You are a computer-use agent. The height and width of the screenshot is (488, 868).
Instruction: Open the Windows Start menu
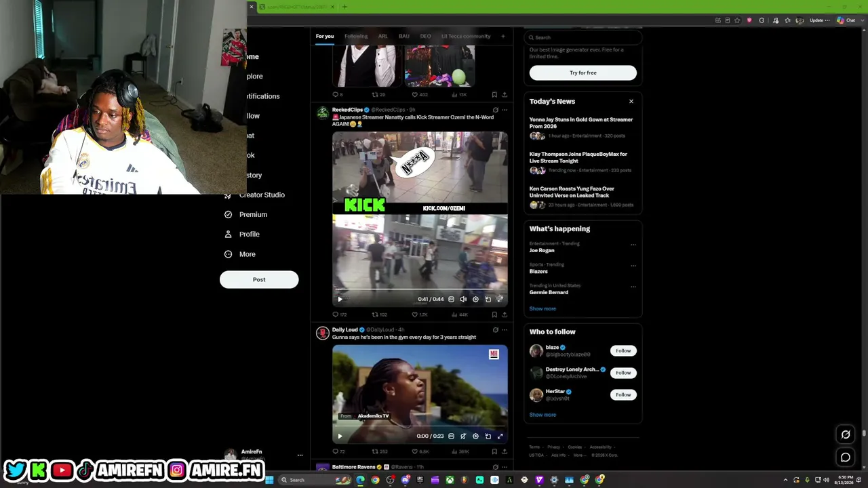pos(269,480)
